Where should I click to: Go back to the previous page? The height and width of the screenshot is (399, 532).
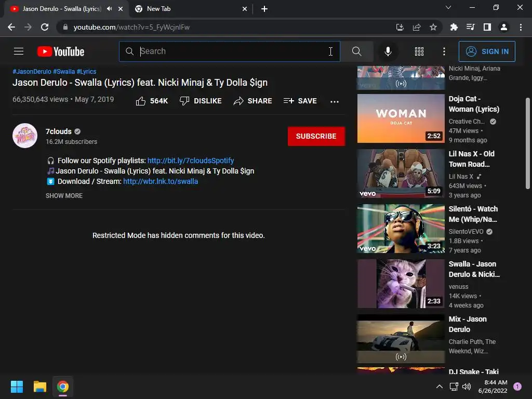pyautogui.click(x=11, y=27)
